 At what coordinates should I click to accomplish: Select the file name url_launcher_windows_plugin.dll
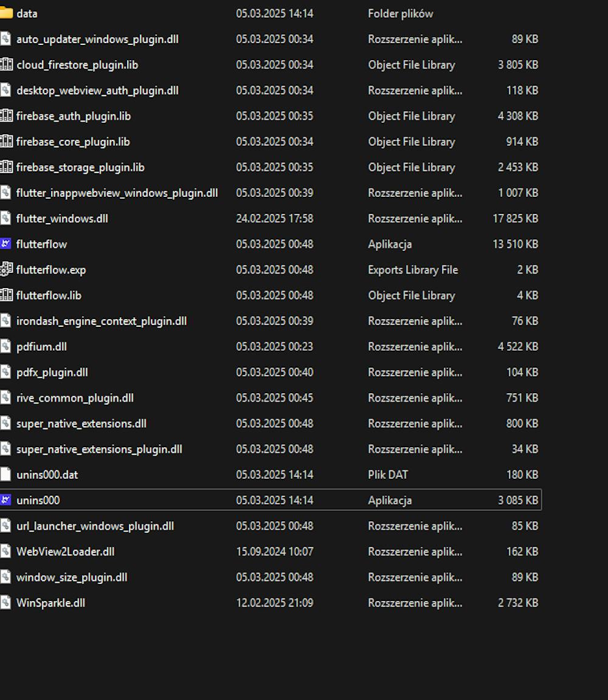tap(95, 526)
